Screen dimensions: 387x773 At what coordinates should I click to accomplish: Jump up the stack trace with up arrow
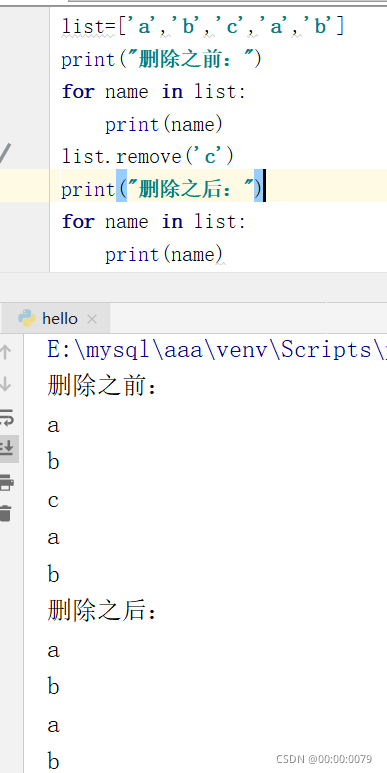click(5, 352)
